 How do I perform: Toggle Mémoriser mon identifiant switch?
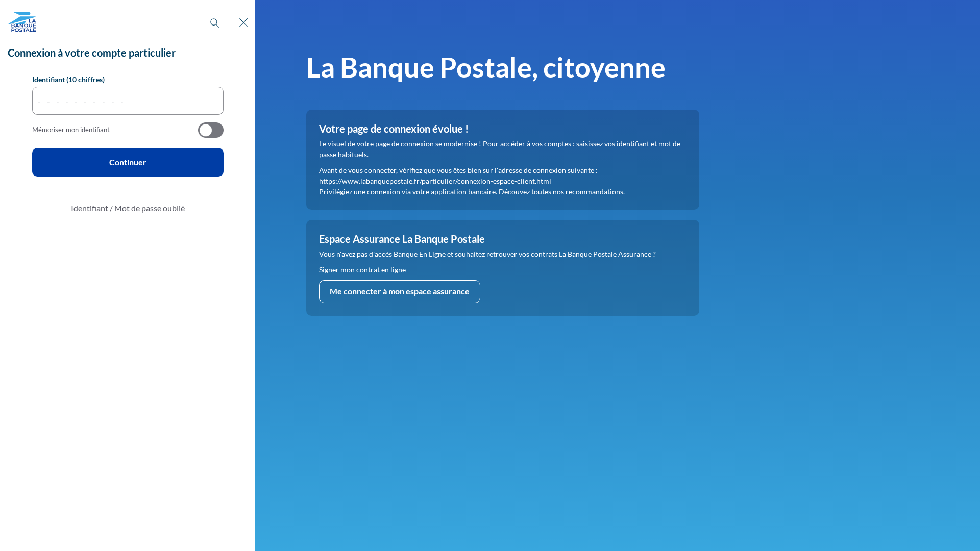pyautogui.click(x=211, y=130)
